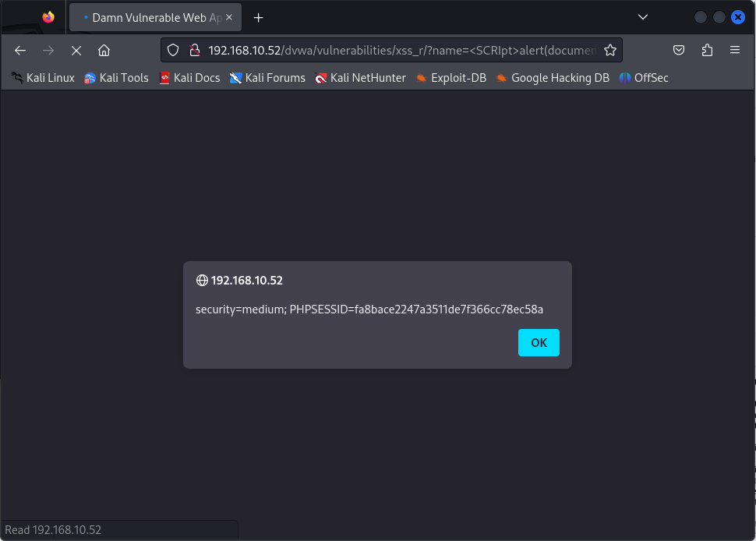
Task: Go forward one page
Action: [48, 50]
